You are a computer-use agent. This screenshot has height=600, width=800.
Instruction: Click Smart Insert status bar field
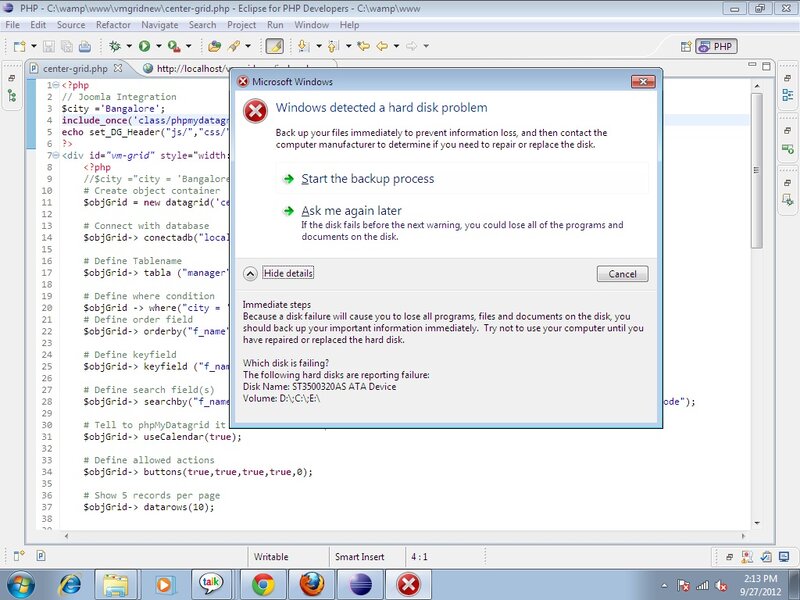(x=360, y=557)
